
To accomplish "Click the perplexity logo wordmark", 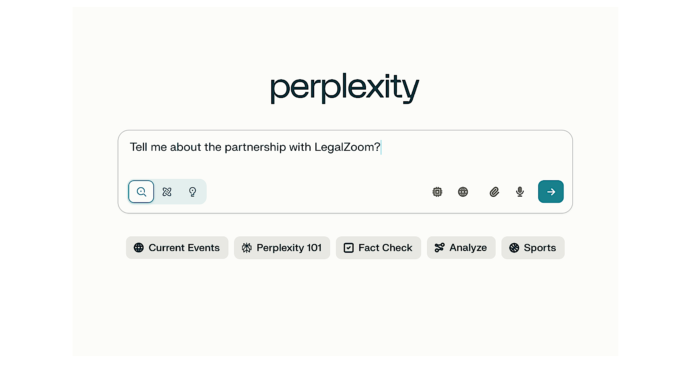I will click(x=345, y=88).
